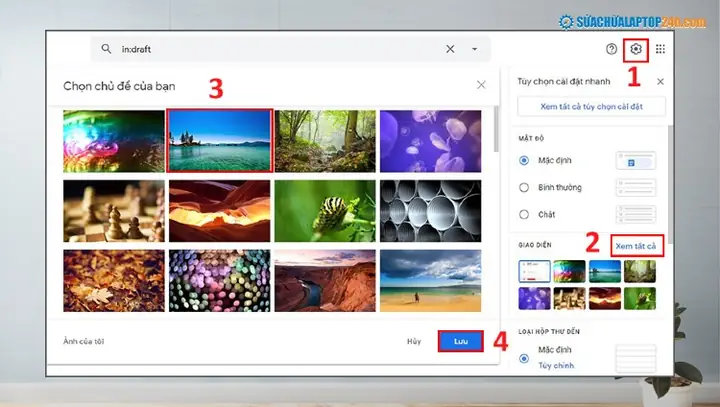The image size is (720, 407).
Task: Choose the red canyon cave theme
Action: [x=219, y=211]
